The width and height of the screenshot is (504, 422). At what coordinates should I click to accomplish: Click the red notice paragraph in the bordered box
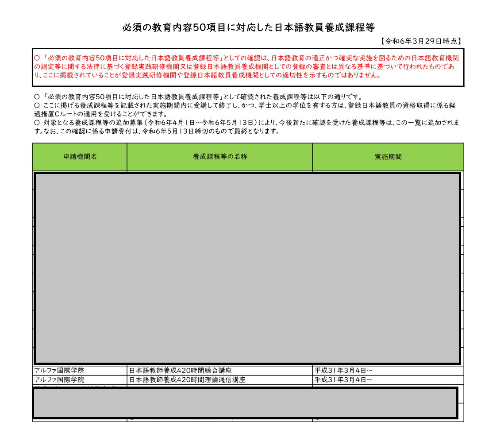tap(246, 66)
